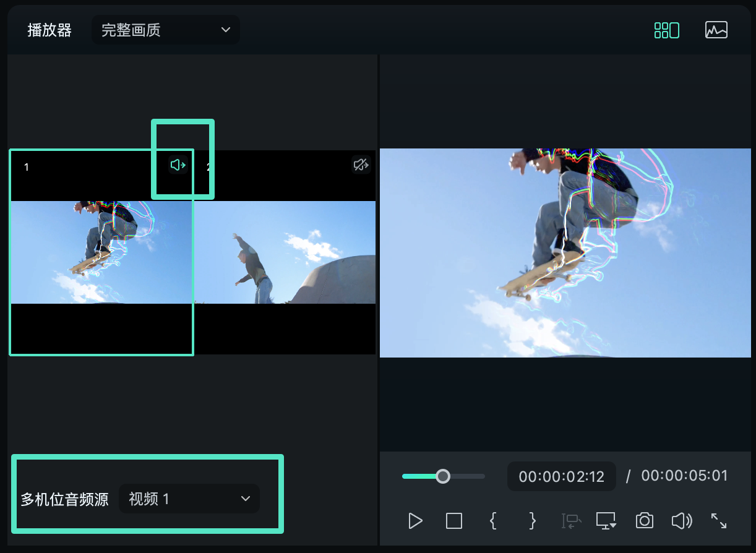Enable audio on camera angle 2

tap(361, 165)
